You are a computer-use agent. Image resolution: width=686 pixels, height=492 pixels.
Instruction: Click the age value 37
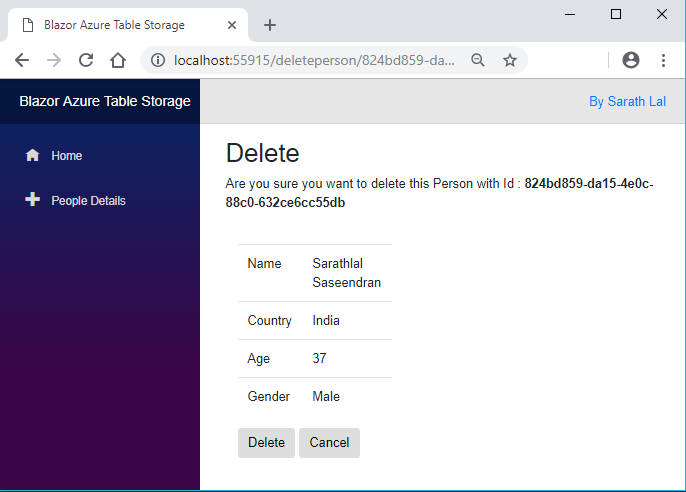click(x=319, y=358)
